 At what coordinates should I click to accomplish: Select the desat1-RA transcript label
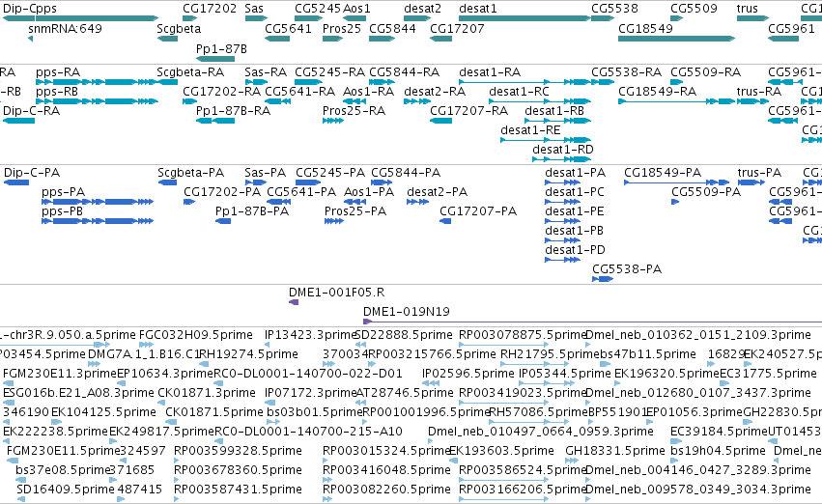[490, 72]
